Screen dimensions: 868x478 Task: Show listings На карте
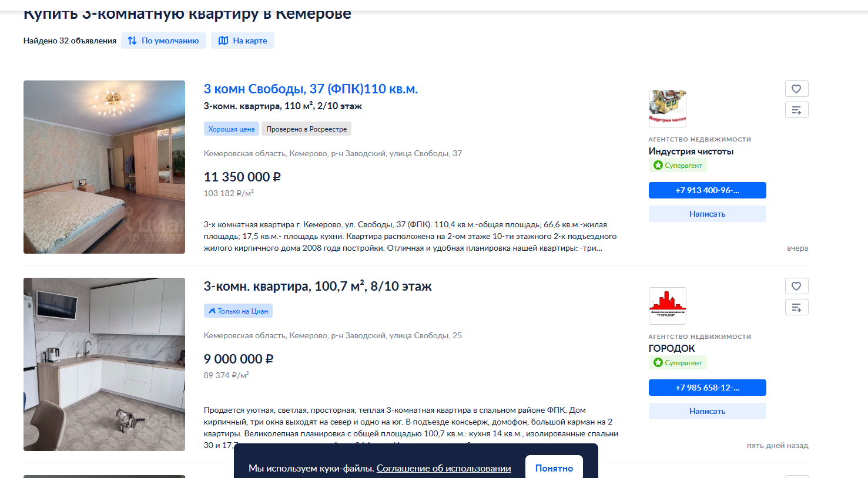pyautogui.click(x=243, y=41)
